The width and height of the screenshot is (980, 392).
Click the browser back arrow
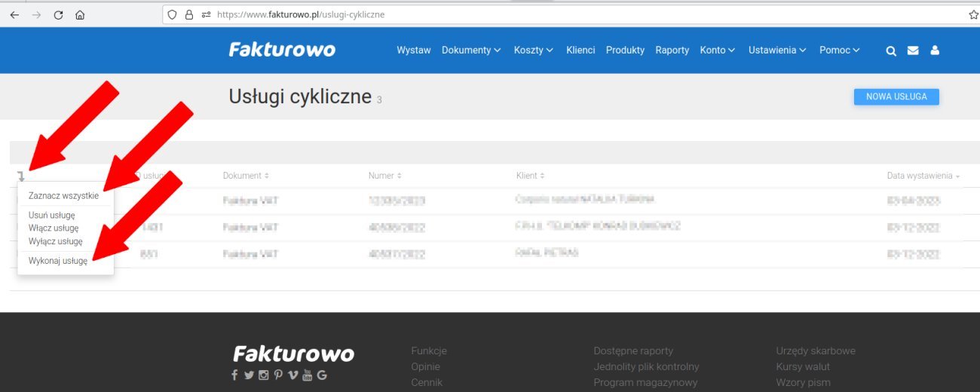point(14,14)
